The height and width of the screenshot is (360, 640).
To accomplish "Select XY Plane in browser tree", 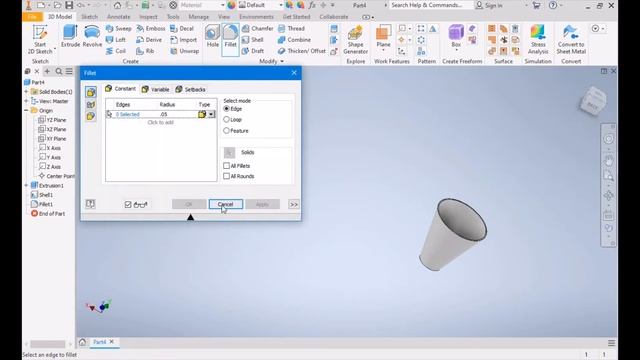I will pos(52,139).
